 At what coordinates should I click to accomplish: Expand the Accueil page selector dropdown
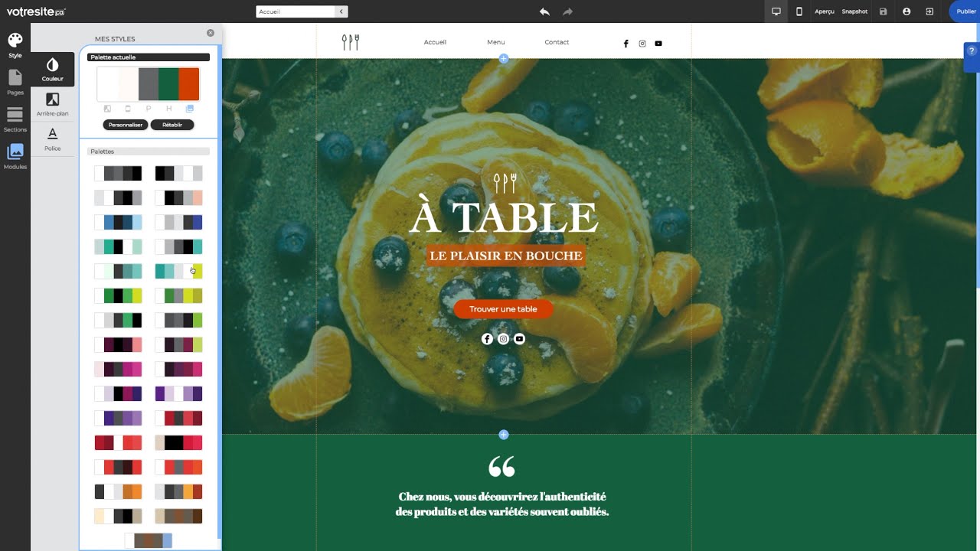[x=341, y=11]
